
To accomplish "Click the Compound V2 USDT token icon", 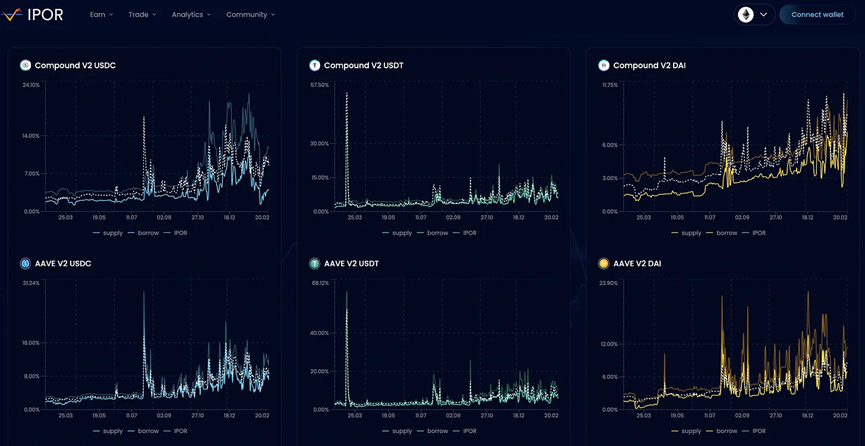I will click(x=315, y=65).
